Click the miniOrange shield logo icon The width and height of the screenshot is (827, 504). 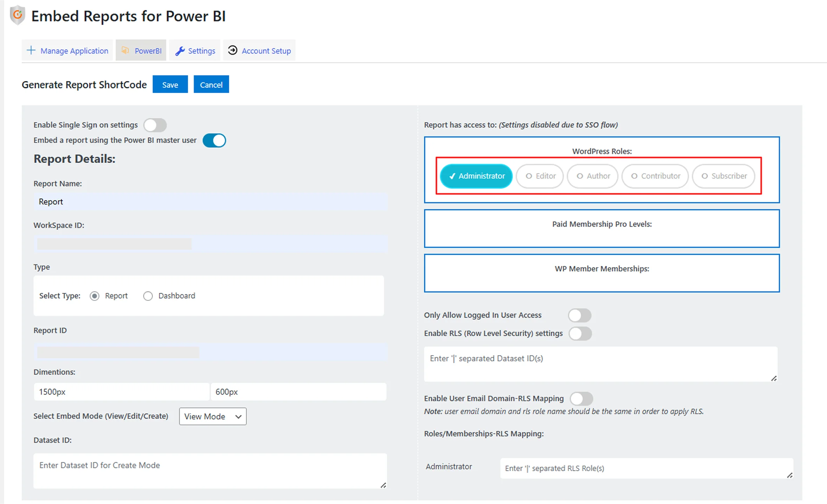pyautogui.click(x=17, y=16)
